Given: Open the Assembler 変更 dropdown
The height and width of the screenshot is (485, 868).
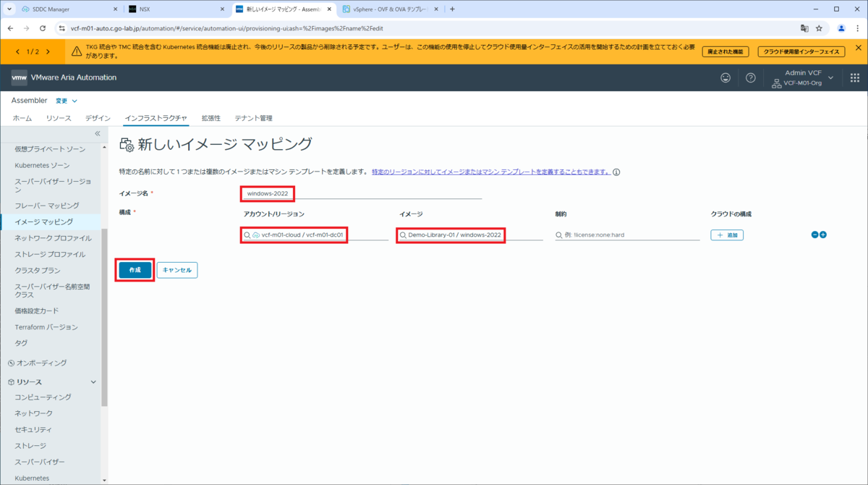Looking at the screenshot, I should click(x=67, y=101).
